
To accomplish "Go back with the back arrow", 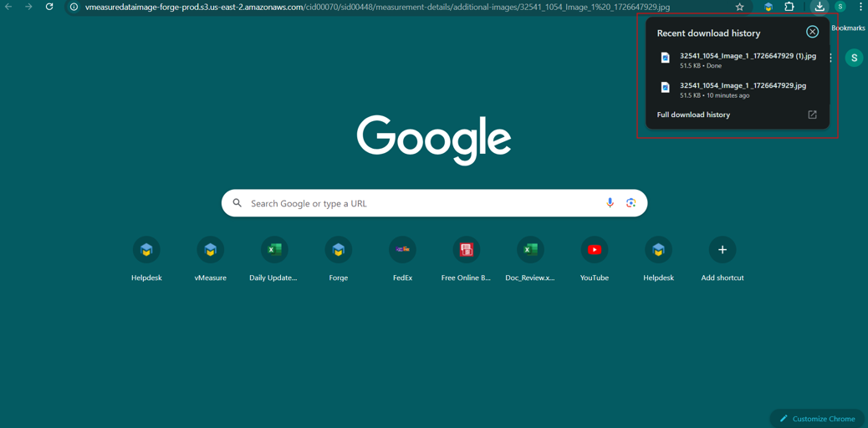I will [x=9, y=7].
